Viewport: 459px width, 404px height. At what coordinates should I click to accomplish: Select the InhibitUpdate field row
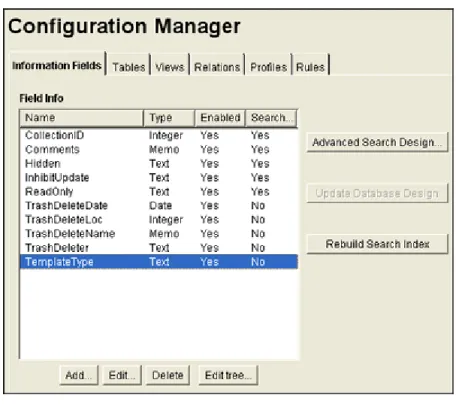click(x=159, y=178)
